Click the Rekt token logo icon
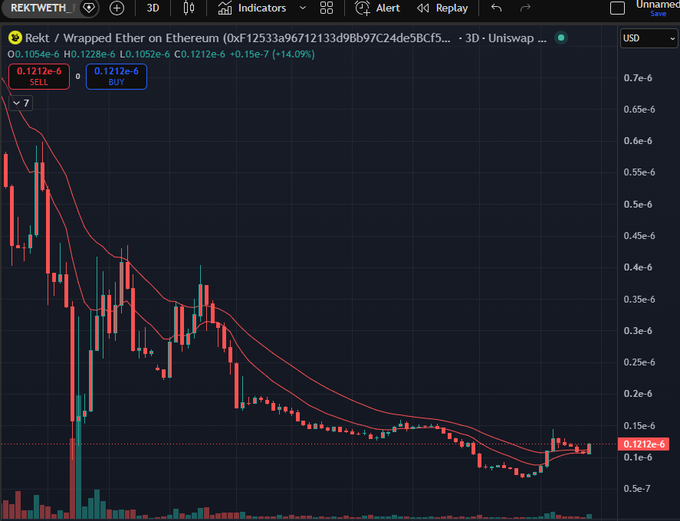Viewport: 680px width, 521px height. 15,38
